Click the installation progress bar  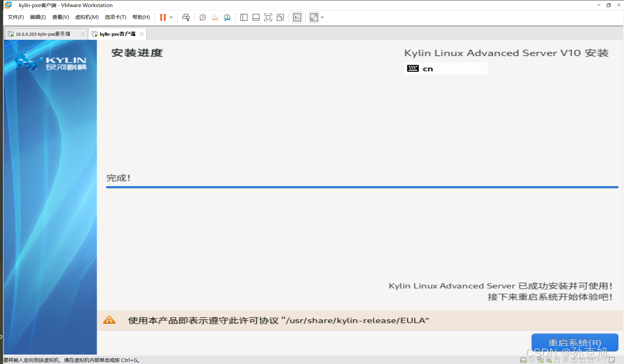pos(362,187)
